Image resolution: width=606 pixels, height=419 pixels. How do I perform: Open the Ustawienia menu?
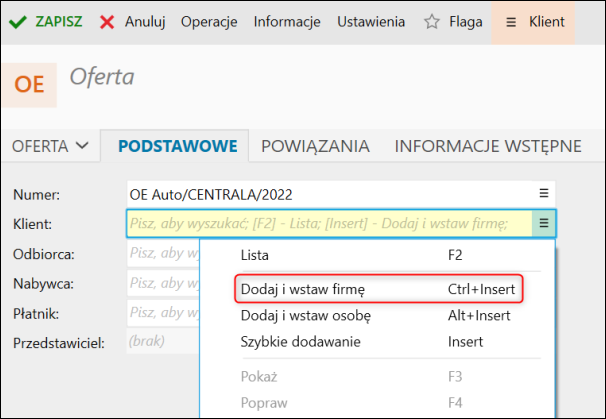(371, 22)
